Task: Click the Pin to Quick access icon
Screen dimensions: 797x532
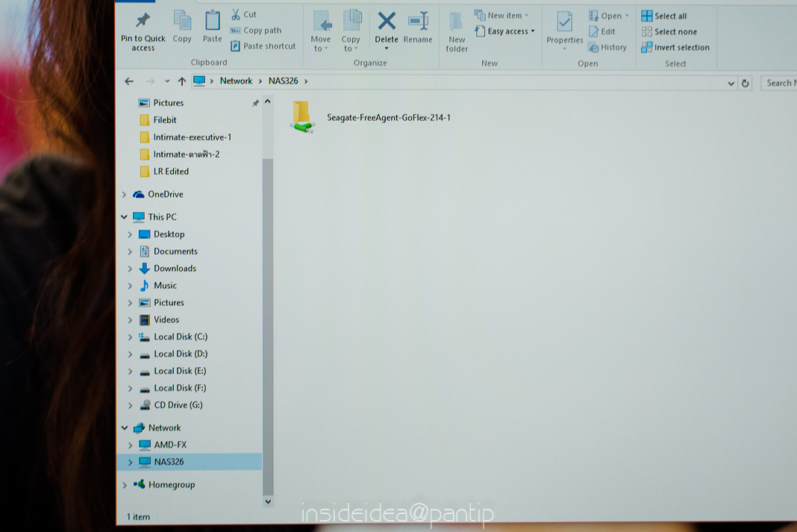Action: click(x=143, y=20)
